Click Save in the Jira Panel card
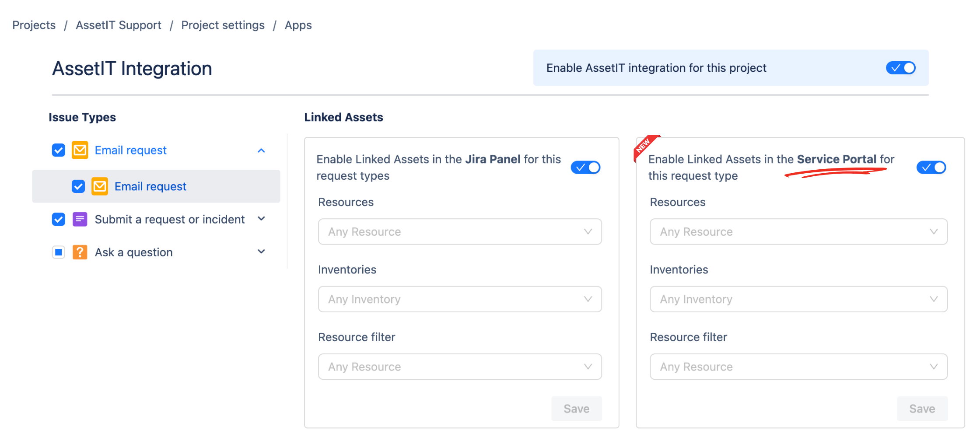This screenshot has width=980, height=444. pos(576,408)
